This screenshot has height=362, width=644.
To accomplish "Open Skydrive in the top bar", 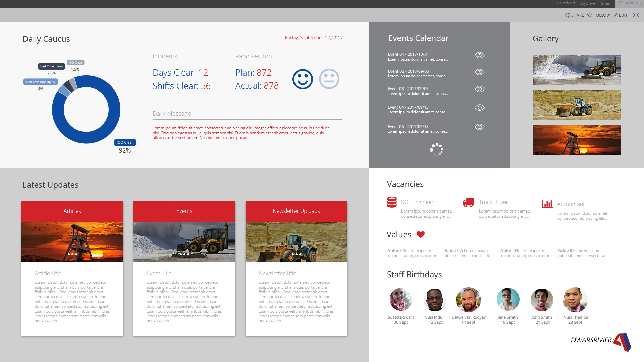I will 587,3.
